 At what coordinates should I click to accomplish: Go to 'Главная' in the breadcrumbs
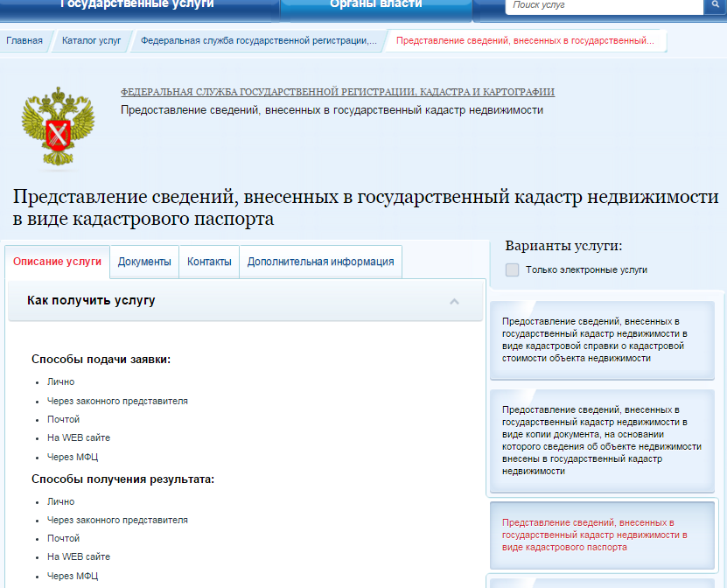(24, 40)
